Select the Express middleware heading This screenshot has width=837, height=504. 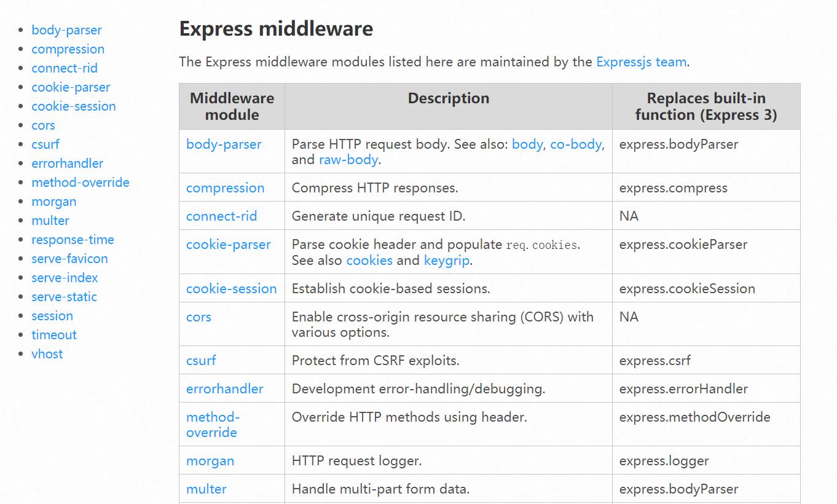(276, 29)
